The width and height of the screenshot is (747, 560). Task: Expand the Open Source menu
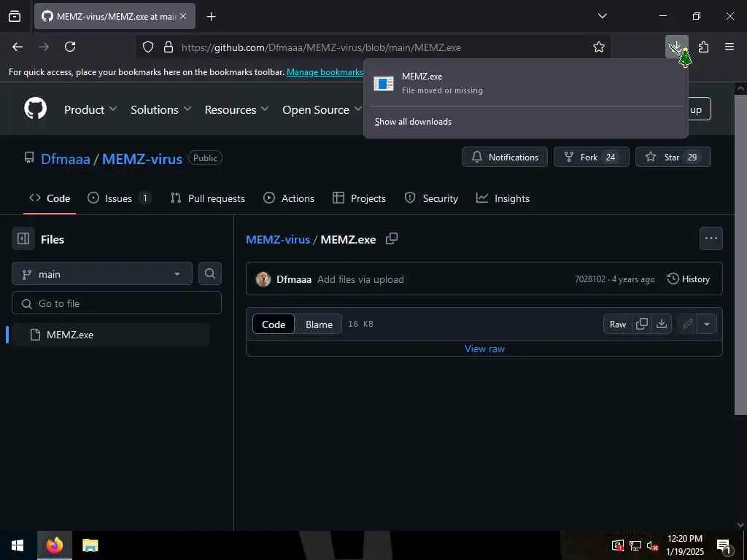322,109
